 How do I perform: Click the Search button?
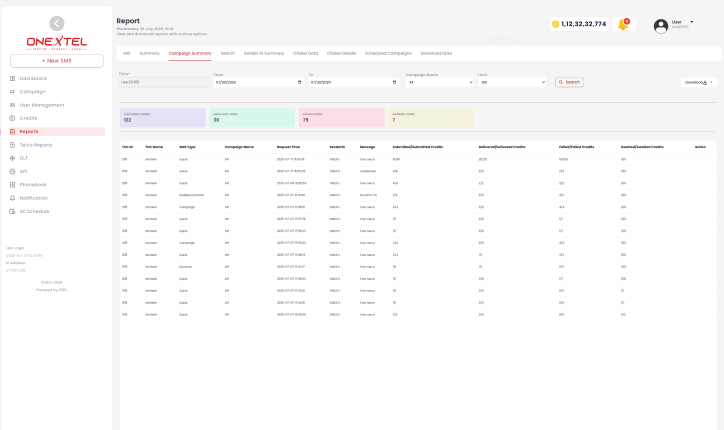[x=570, y=82]
